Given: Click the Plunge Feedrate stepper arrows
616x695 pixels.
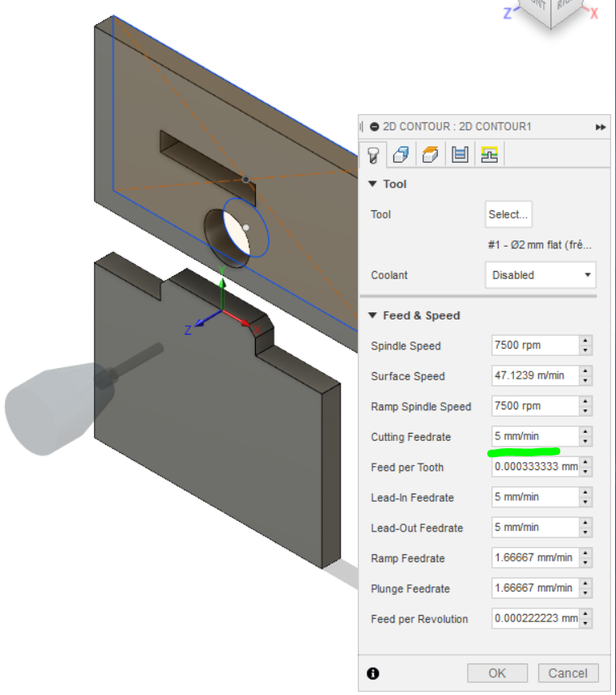Looking at the screenshot, I should 585,588.
